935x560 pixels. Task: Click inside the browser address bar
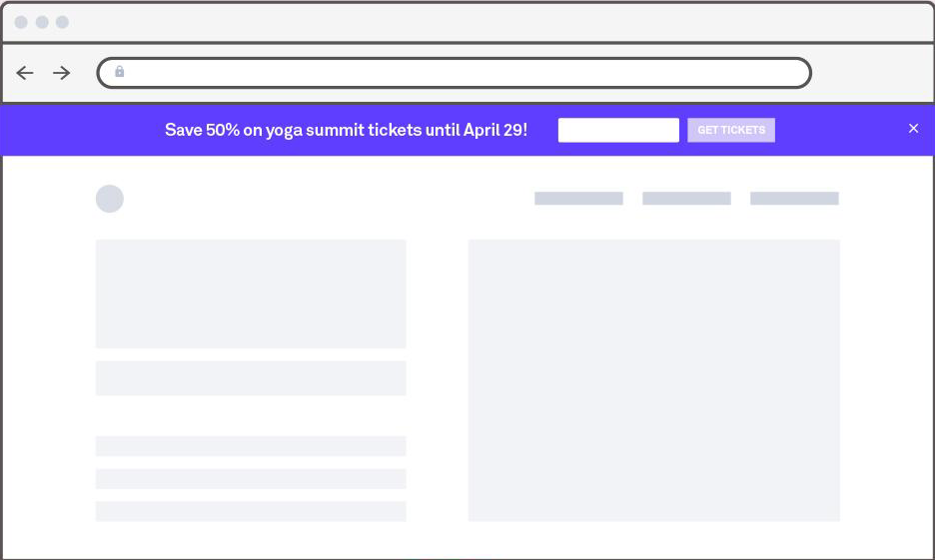460,73
